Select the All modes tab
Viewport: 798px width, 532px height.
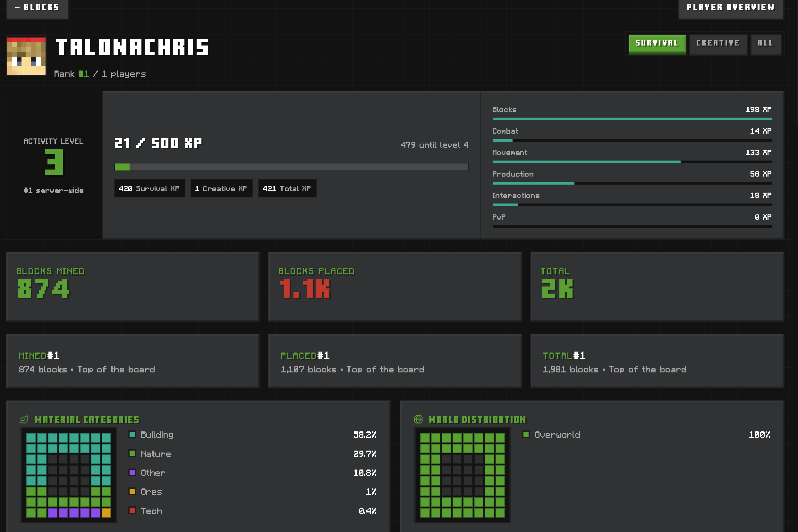765,44
